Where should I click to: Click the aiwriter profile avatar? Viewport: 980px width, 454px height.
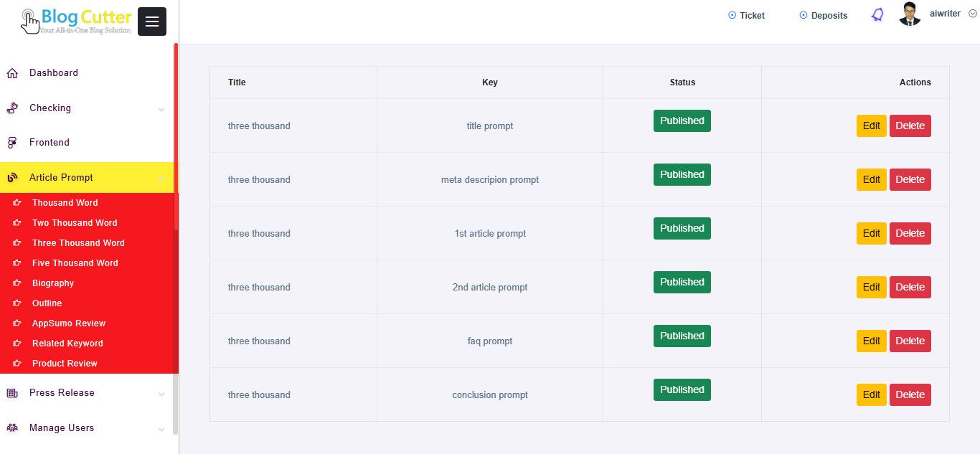(x=910, y=14)
